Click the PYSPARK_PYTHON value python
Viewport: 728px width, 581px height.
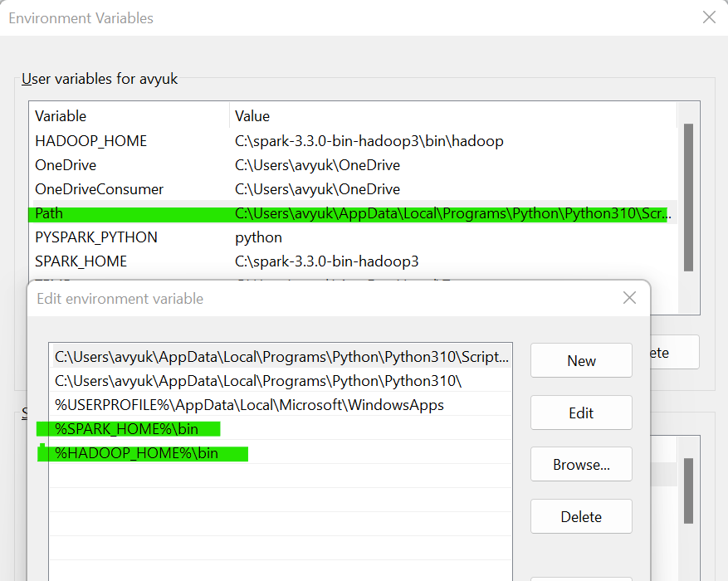pyautogui.click(x=259, y=237)
